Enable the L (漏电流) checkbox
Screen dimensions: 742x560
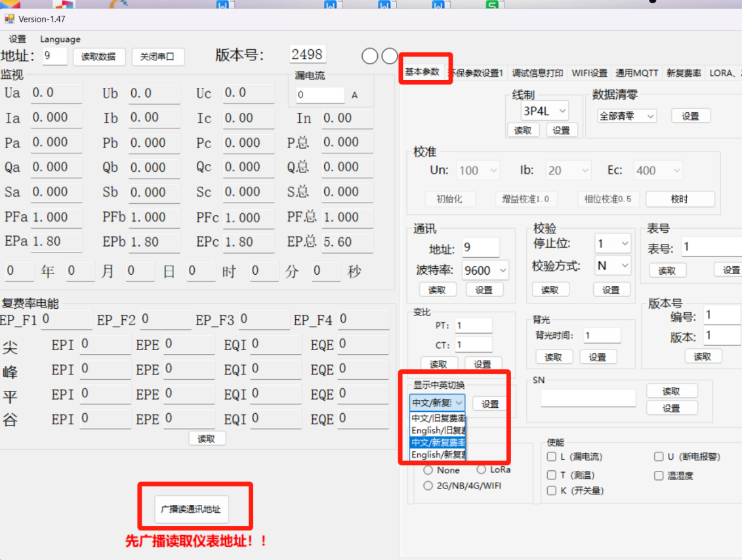point(552,457)
